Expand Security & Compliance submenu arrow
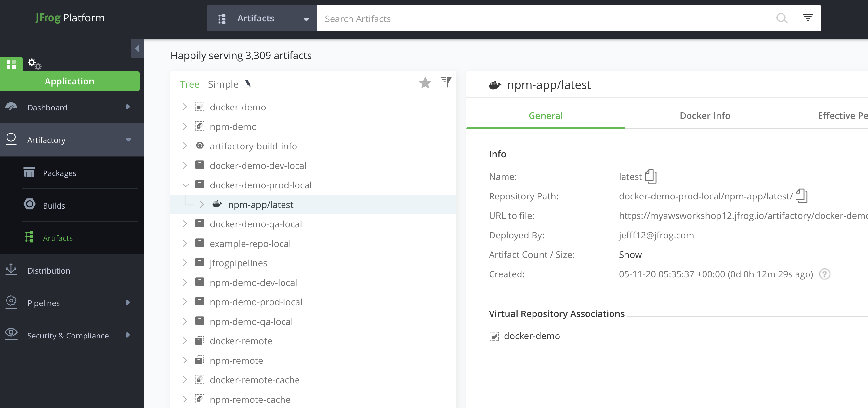Image resolution: width=868 pixels, height=408 pixels. click(128, 335)
